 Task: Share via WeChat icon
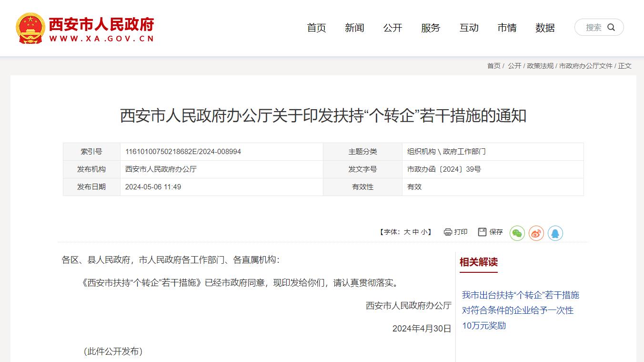click(517, 233)
